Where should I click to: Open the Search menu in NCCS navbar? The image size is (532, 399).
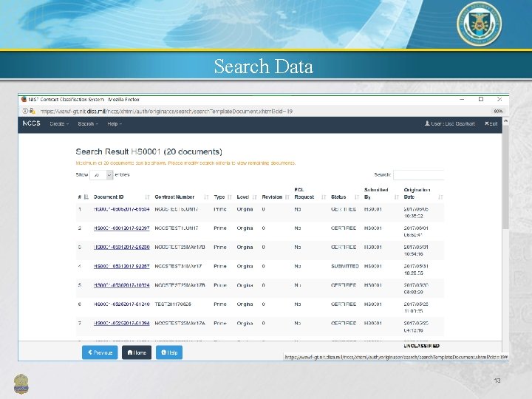[88, 124]
